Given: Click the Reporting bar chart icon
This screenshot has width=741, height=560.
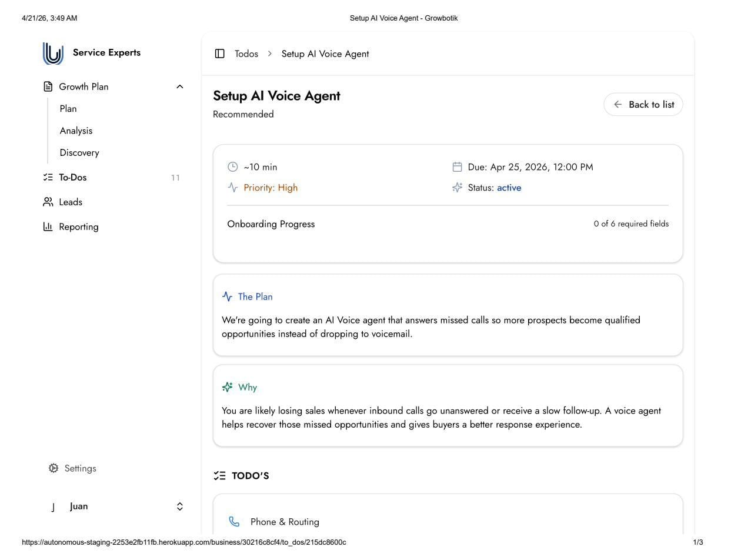Looking at the screenshot, I should point(48,226).
